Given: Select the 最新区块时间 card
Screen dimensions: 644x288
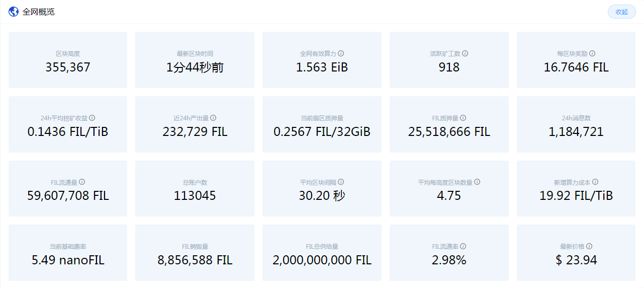Looking at the screenshot, I should click(195, 60).
